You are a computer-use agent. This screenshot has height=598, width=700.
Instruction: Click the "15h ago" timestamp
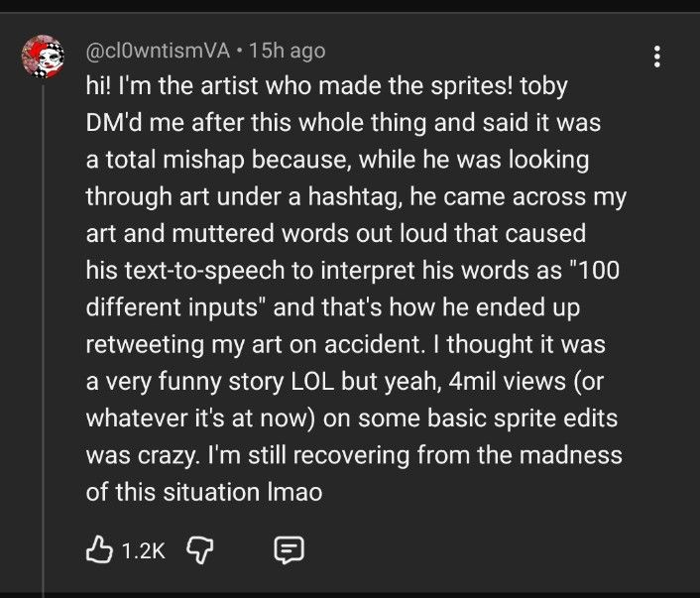pos(288,50)
